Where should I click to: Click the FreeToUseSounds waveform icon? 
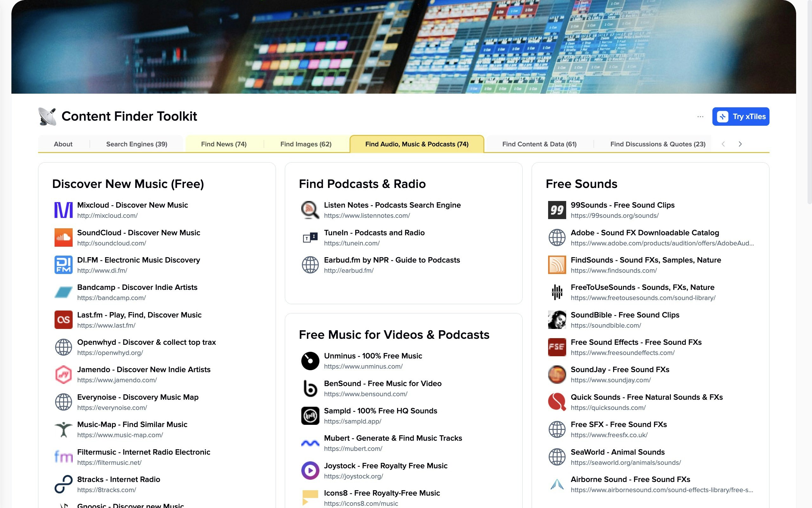pyautogui.click(x=557, y=292)
